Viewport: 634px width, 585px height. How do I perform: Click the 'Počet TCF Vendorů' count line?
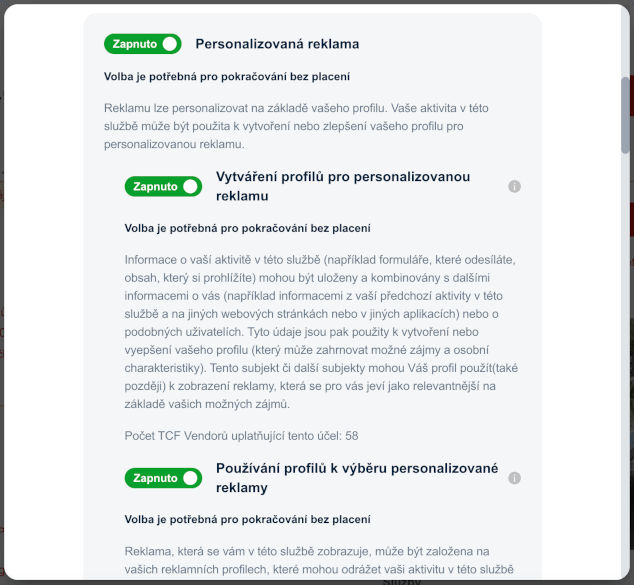241,436
